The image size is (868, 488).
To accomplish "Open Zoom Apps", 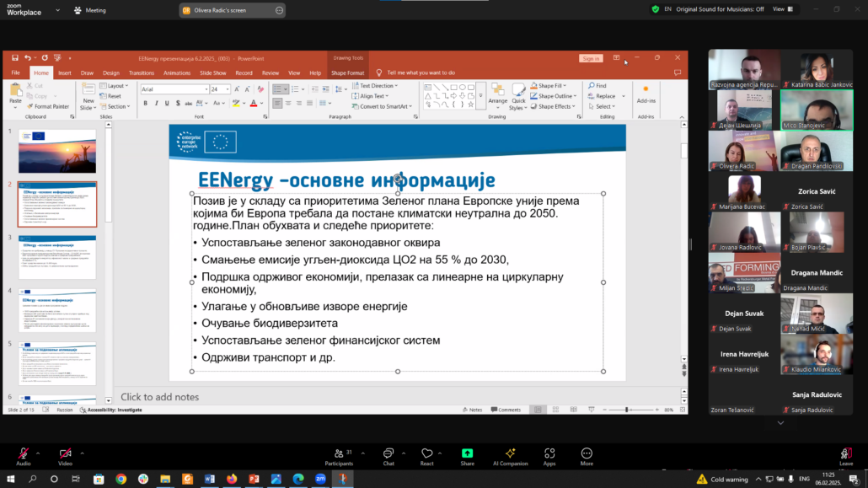I will coord(549,457).
